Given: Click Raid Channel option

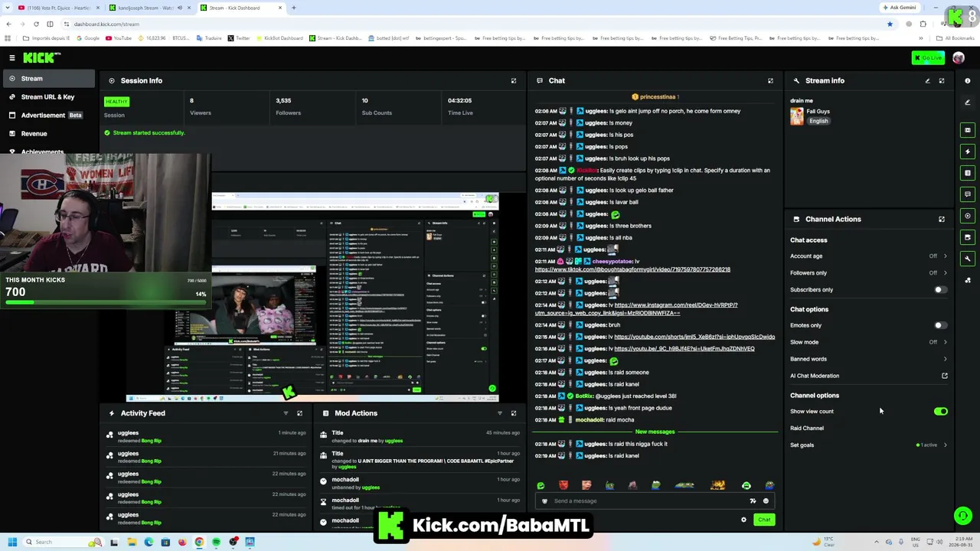Looking at the screenshot, I should point(807,429).
